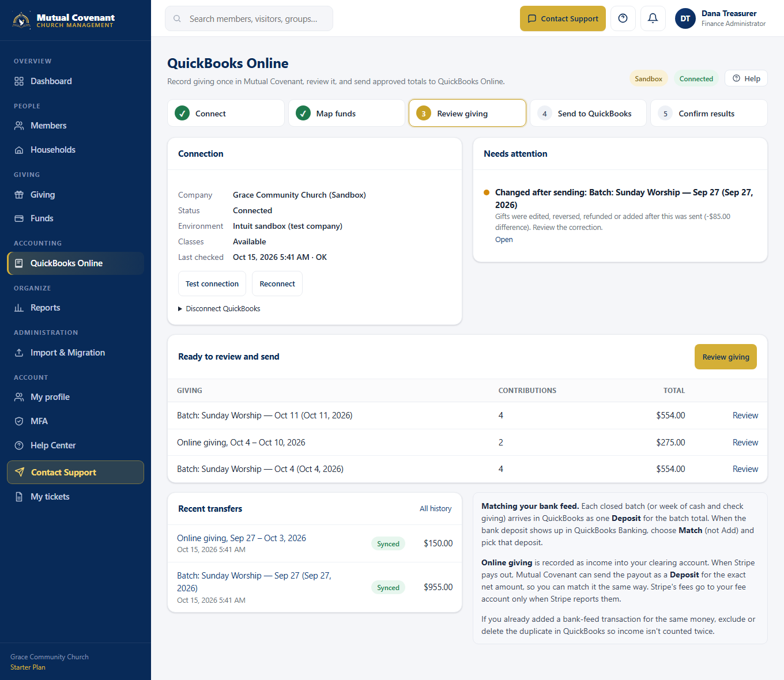The image size is (784, 680).
Task: Open My profile in the sidebar
Action: 76,397
